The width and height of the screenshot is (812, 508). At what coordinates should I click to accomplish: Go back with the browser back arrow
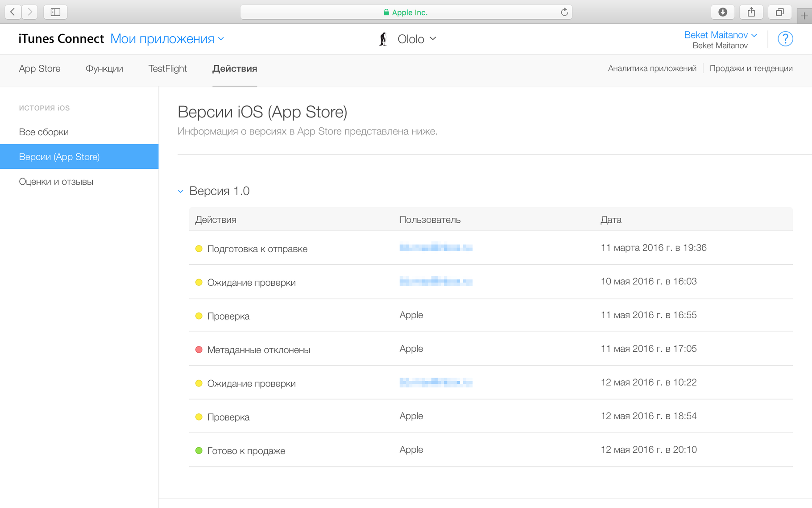[13, 12]
